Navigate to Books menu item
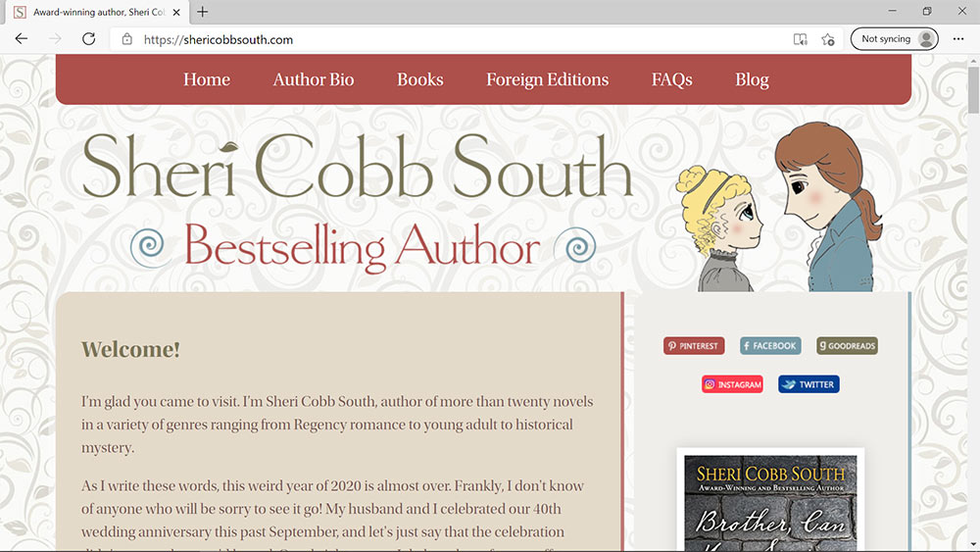This screenshot has width=980, height=552. point(420,79)
